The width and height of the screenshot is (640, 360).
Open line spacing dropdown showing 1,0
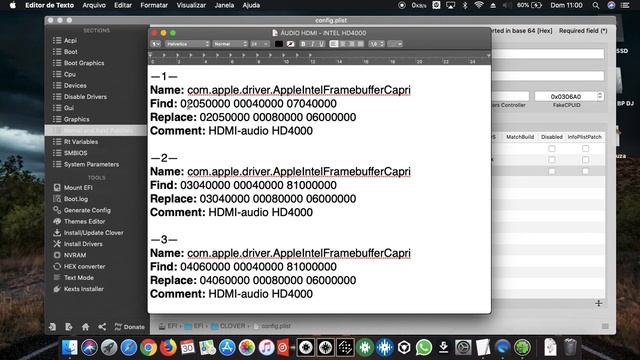point(376,44)
